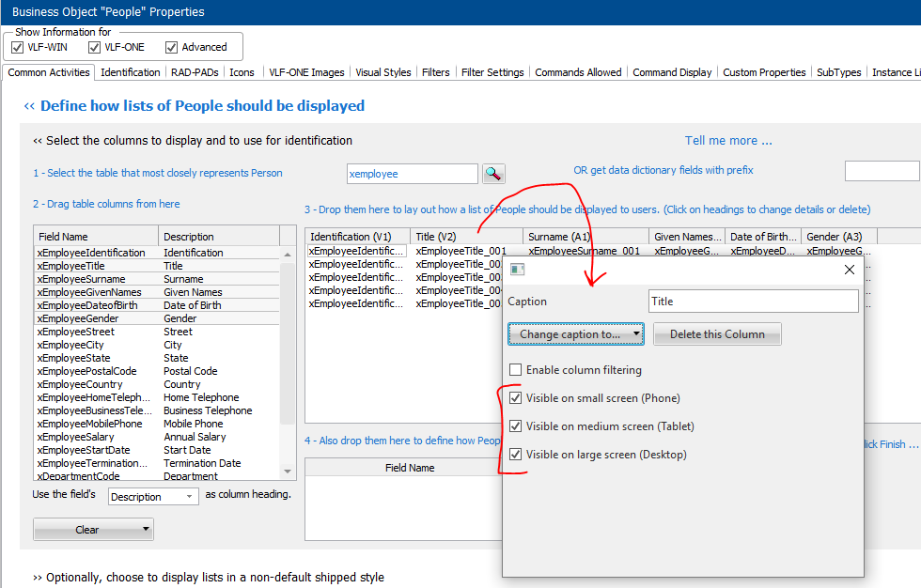Uncheck Visible on large screen (Desktop)
This screenshot has height=588, width=921.
click(515, 455)
